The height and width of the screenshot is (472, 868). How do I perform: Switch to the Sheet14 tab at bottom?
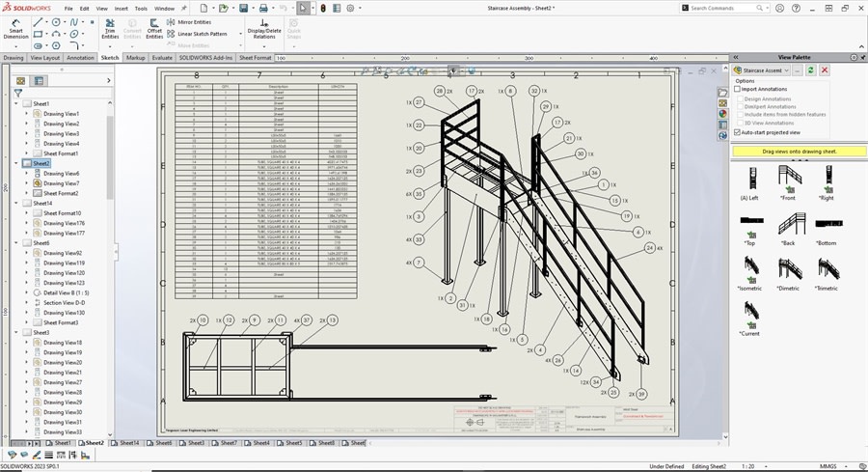click(129, 443)
